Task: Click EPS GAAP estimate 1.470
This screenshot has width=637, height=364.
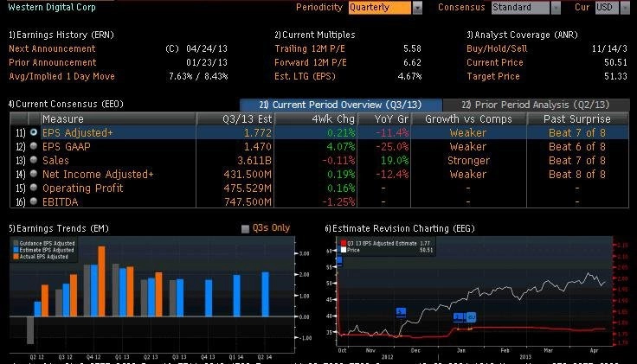Action: pyautogui.click(x=258, y=146)
